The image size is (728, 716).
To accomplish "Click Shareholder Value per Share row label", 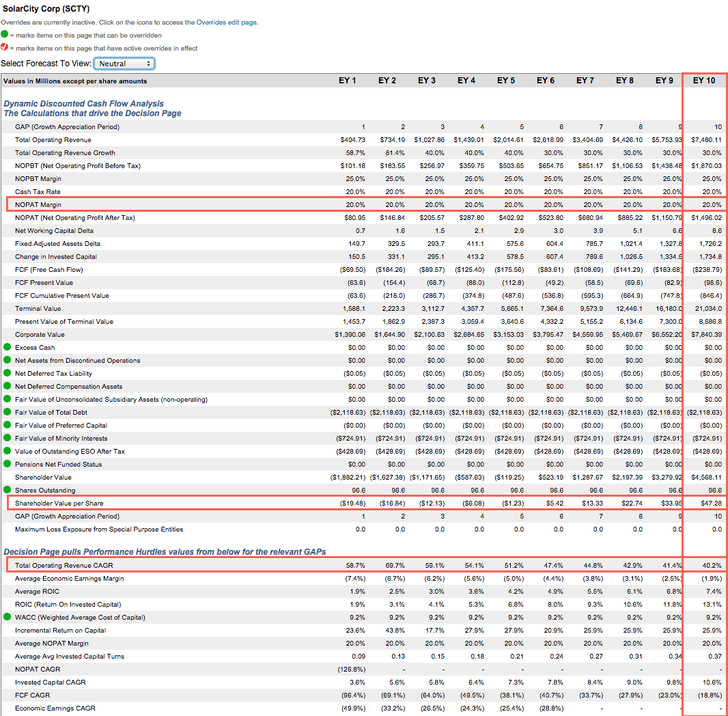I will point(59,504).
